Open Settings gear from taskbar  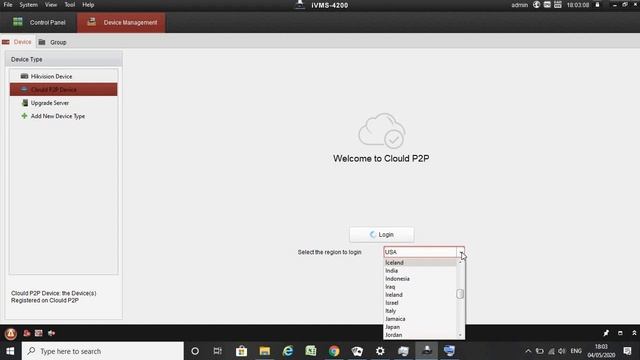(380, 351)
